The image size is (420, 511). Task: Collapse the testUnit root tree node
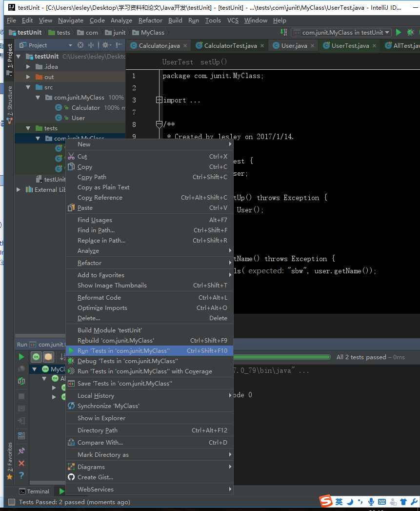19,57
